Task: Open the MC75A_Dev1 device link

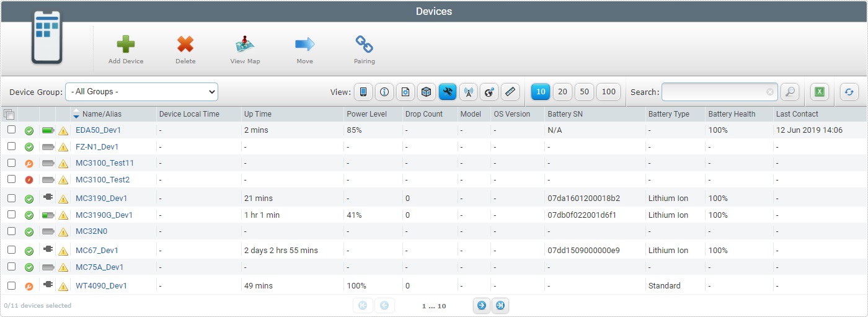Action: [99, 267]
